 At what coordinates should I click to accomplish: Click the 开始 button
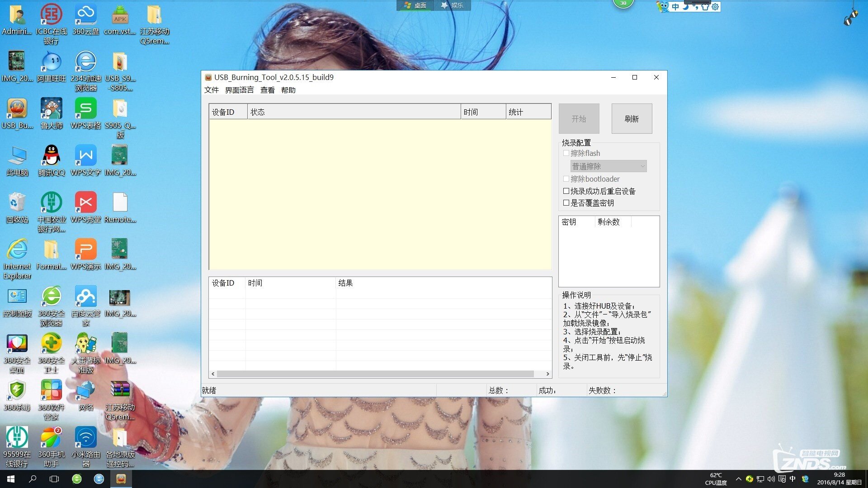[579, 118]
